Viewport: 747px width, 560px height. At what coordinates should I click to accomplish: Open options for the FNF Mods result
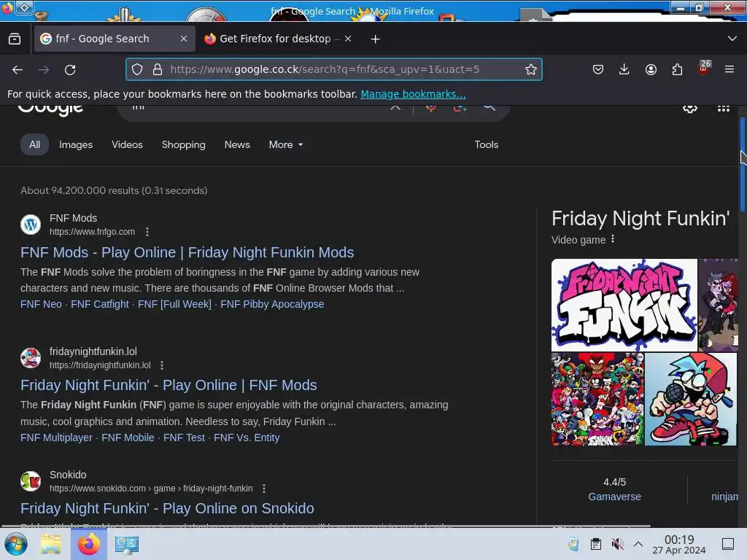click(x=147, y=232)
